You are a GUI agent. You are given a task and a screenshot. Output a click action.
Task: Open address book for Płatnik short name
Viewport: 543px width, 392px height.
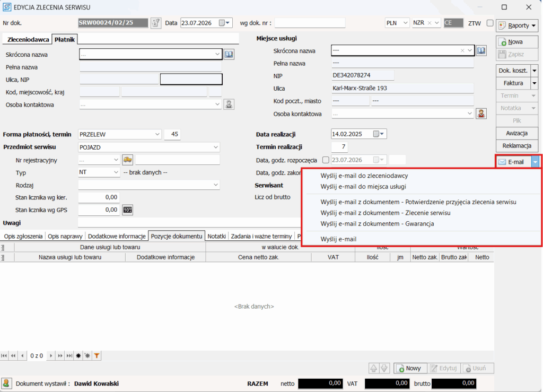pos(229,54)
